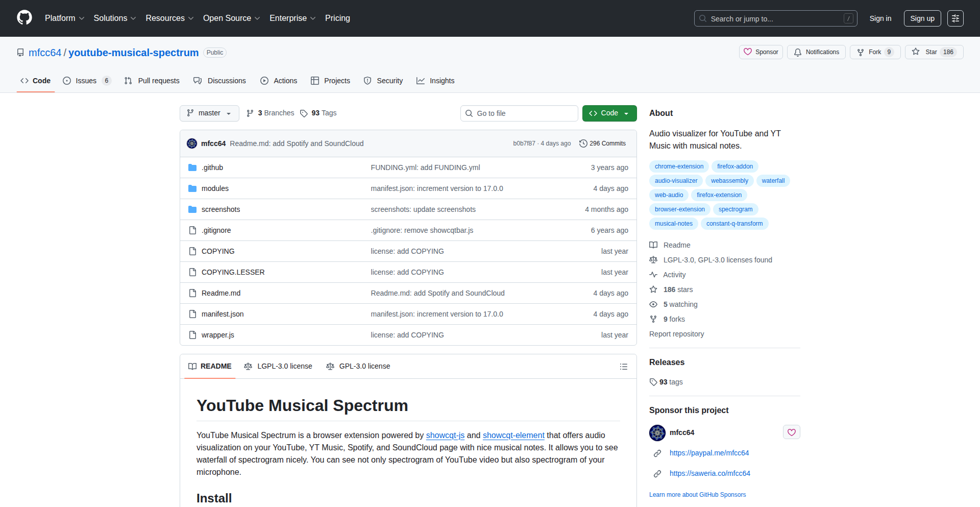
Task: Open the README outline list icon
Action: pos(623,367)
